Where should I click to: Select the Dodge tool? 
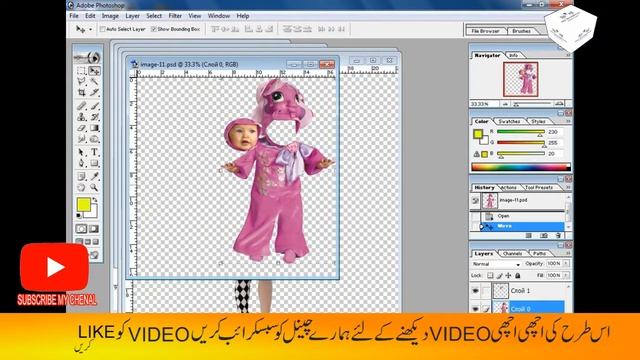pos(94,139)
